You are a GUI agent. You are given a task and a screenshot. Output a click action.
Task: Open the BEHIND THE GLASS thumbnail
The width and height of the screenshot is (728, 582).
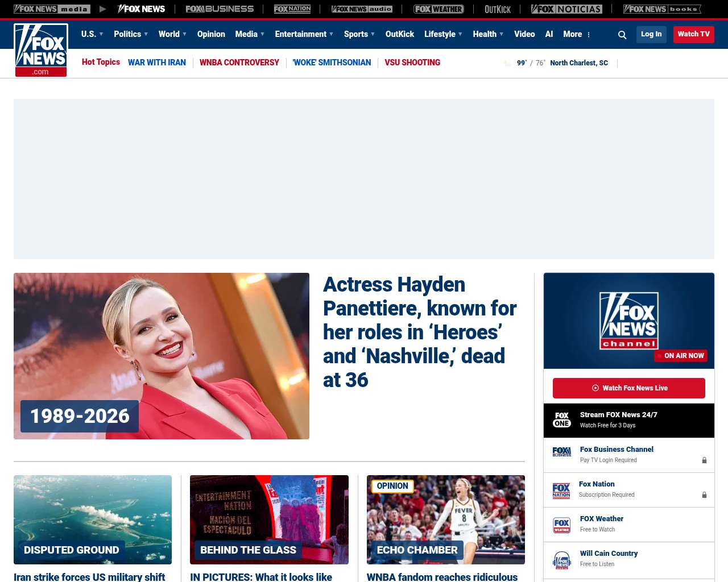pos(269,519)
